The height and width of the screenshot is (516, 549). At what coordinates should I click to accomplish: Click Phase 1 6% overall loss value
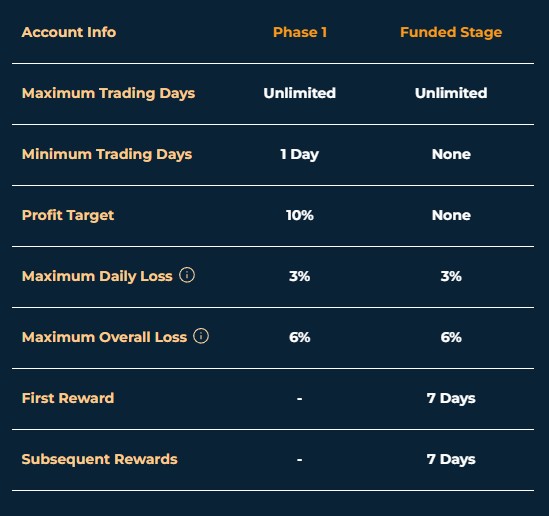click(x=300, y=337)
